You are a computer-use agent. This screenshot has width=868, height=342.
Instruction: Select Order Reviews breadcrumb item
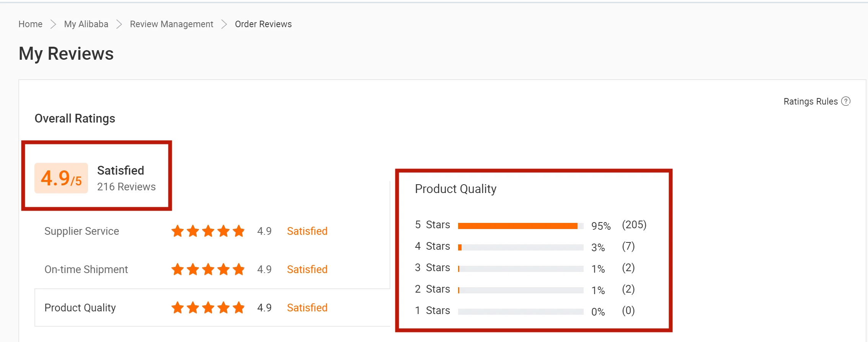pos(263,24)
